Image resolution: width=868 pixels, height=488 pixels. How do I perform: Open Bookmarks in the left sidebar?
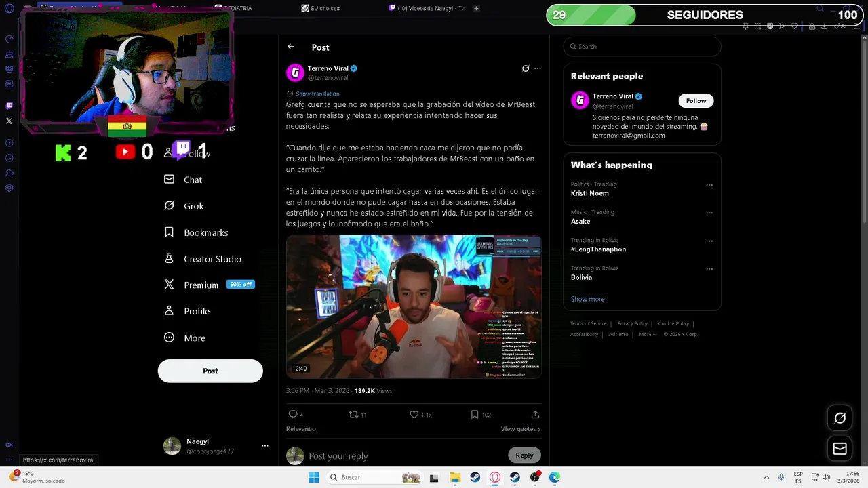tap(196, 232)
